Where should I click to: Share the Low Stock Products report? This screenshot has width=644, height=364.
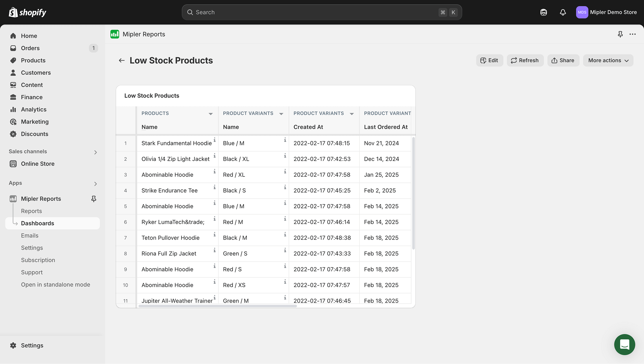pos(563,60)
